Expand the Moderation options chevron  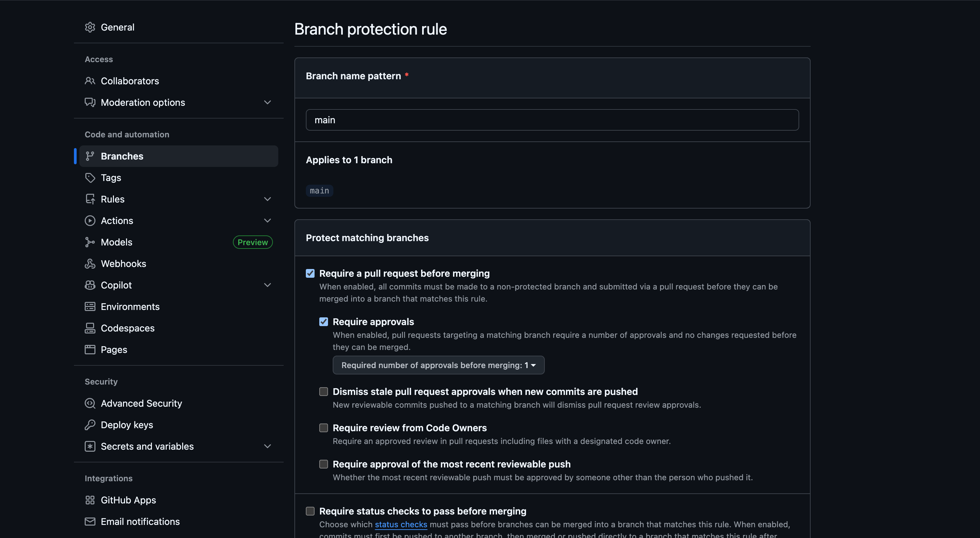pos(268,102)
